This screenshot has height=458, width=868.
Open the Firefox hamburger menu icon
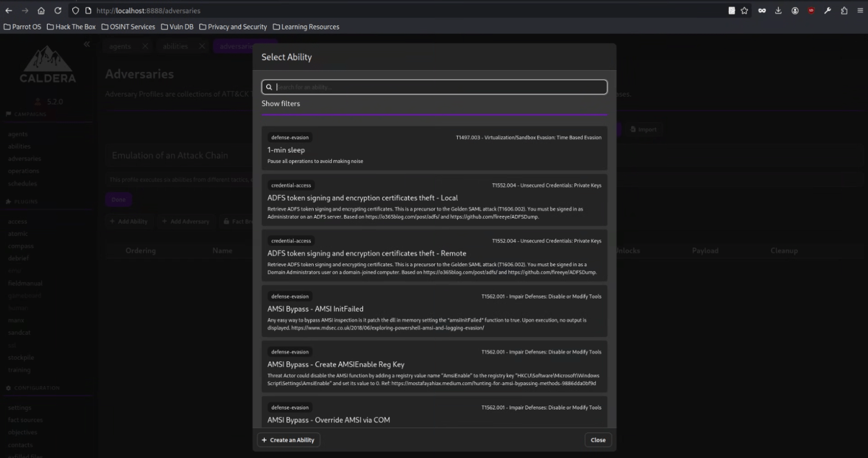pos(861,10)
